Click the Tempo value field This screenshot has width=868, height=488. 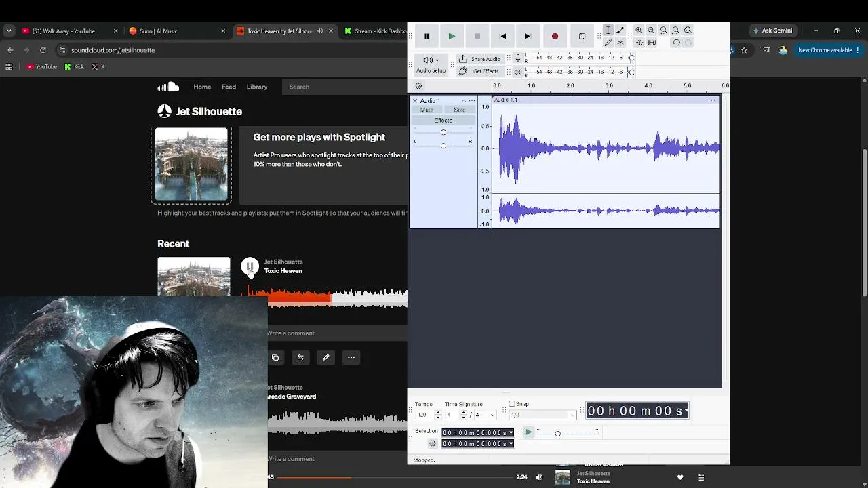(x=425, y=415)
